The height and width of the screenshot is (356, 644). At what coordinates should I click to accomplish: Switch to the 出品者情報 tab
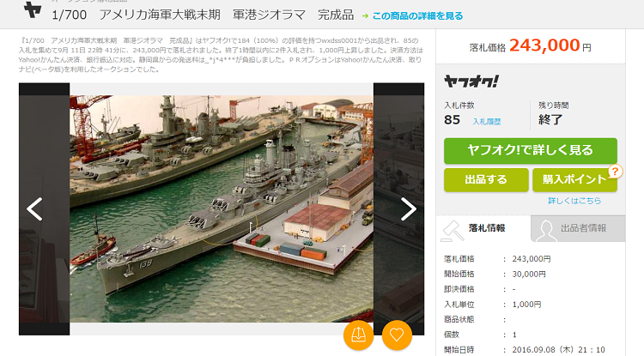click(x=578, y=228)
